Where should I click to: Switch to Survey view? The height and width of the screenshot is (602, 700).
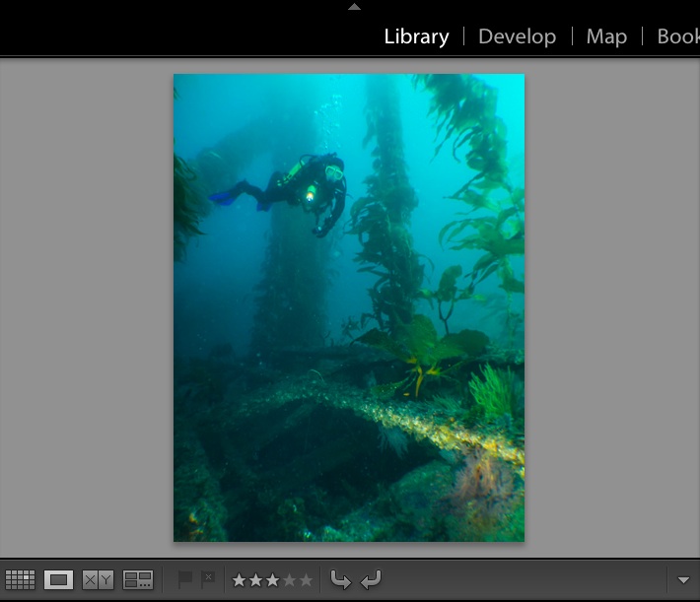point(138,580)
